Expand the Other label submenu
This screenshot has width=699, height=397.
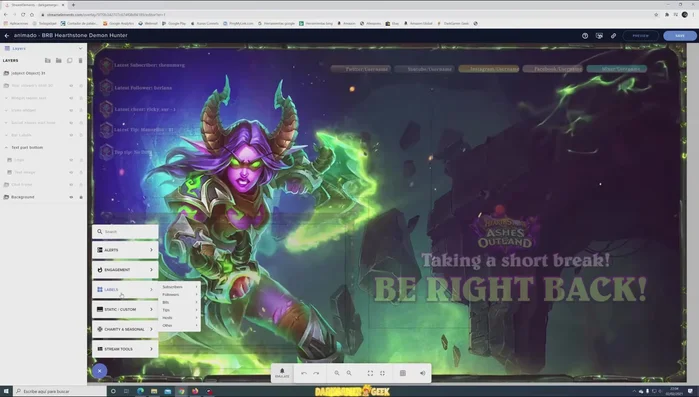pos(180,325)
